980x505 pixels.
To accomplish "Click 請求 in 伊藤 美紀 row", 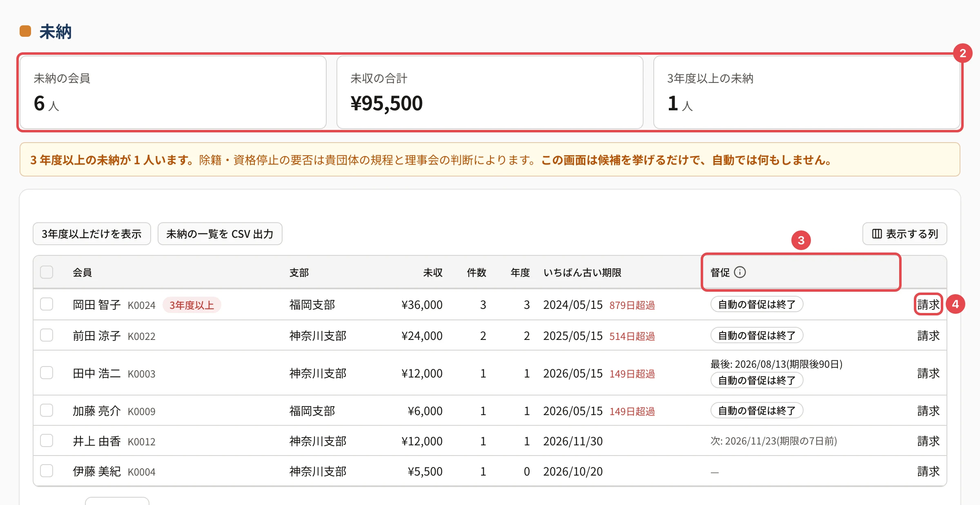I will pos(928,471).
